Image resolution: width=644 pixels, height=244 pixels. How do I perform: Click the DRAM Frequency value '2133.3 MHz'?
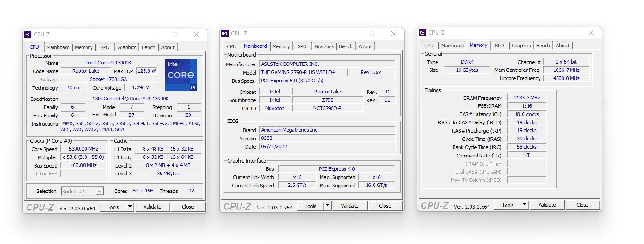coord(527,98)
